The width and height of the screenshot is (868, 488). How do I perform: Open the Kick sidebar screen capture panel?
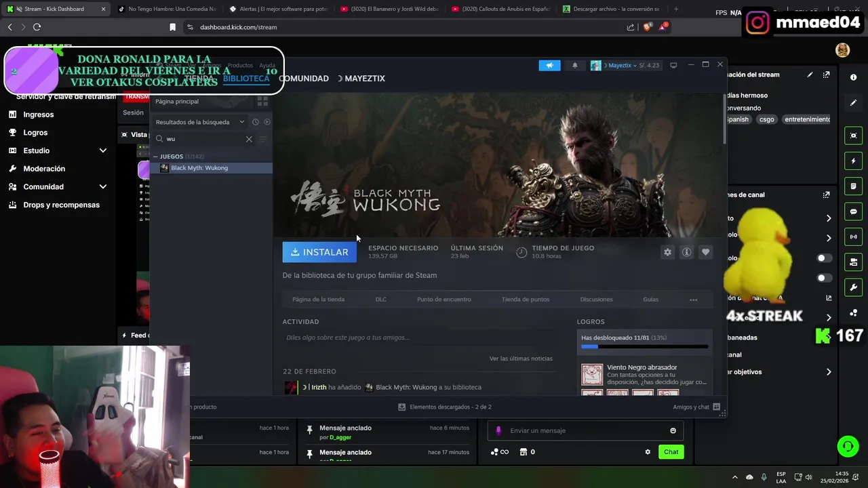853,136
